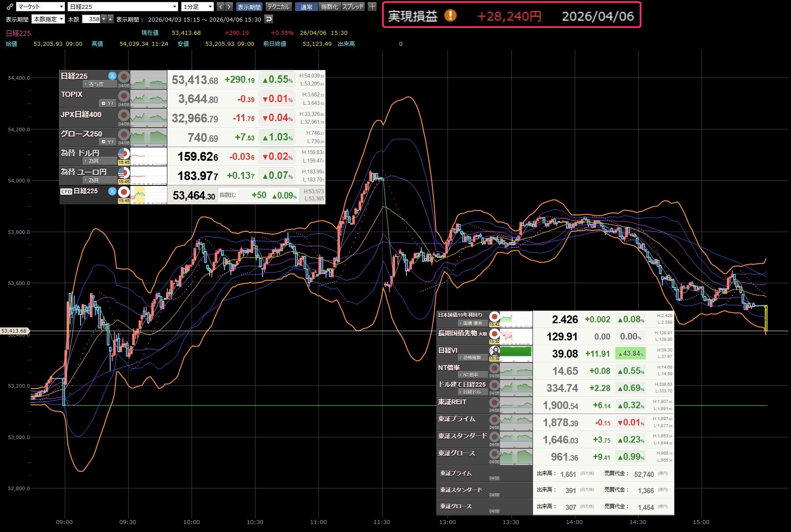The image size is (791, 532).
Task: Click the 表示期間 tab button
Action: coord(249,7)
